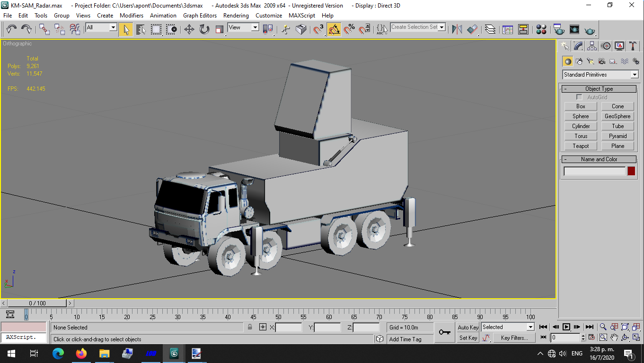Click the Undo arrow icon
This screenshot has width=644, height=363.
(11, 29)
